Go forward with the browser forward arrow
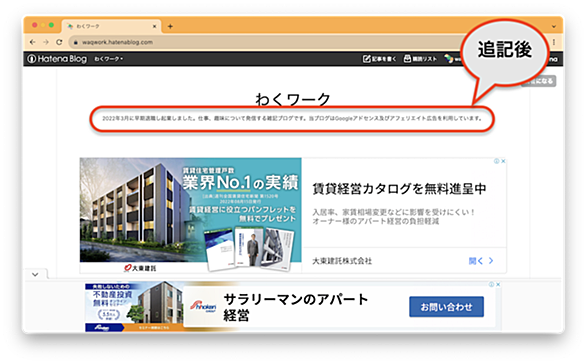Image resolution: width=586 pixels, height=363 pixels. click(x=46, y=42)
